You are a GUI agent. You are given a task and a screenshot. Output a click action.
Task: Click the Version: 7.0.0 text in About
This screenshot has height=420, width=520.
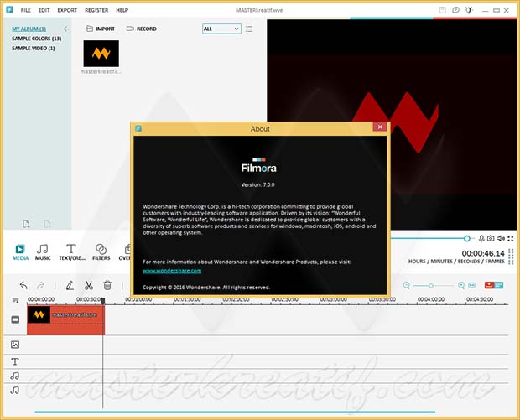pos(258,185)
